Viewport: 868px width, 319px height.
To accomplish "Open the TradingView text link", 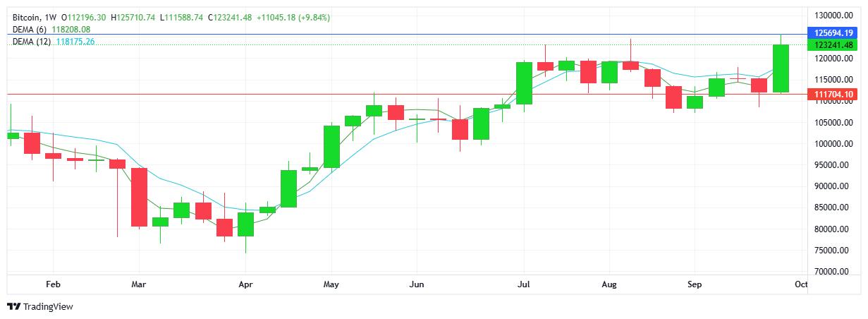I will click(48, 307).
